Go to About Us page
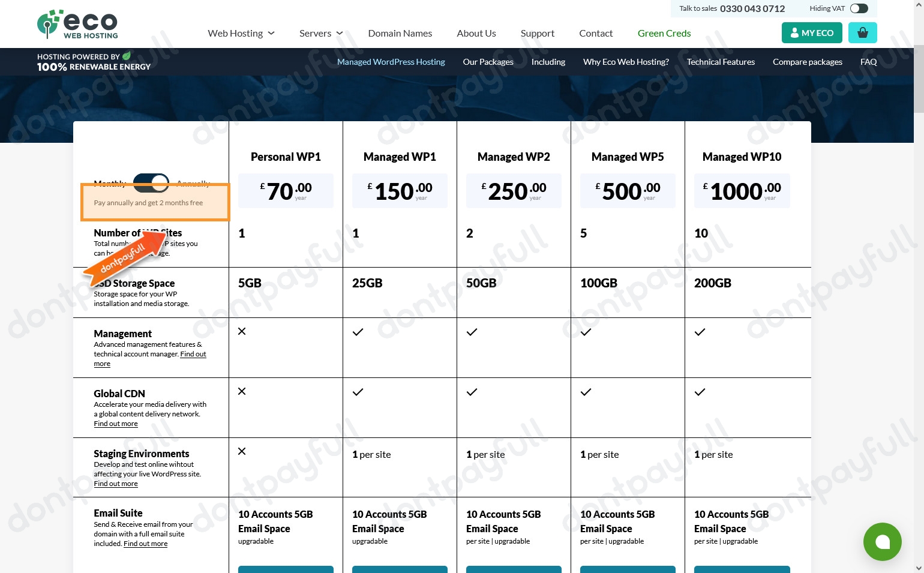 point(476,33)
